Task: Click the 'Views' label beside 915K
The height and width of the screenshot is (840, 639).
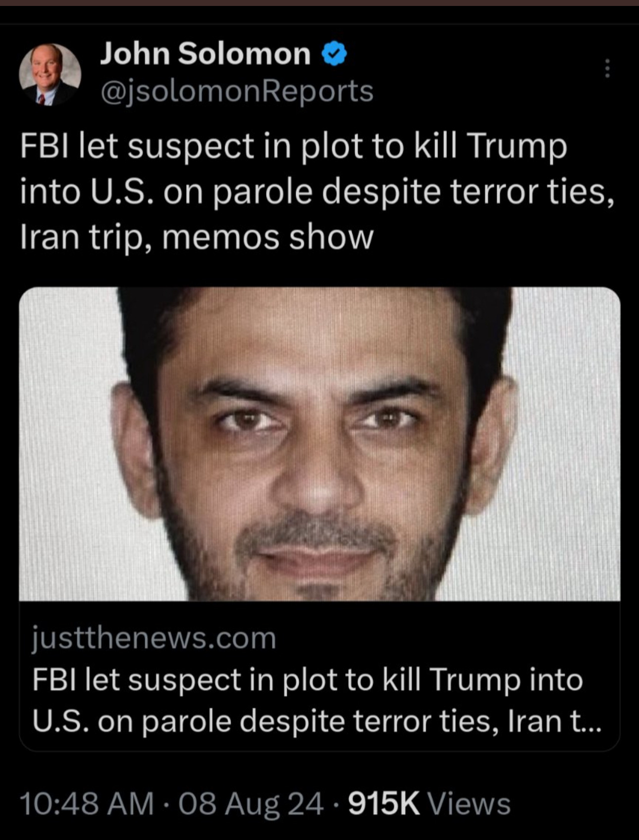Action: (x=469, y=803)
